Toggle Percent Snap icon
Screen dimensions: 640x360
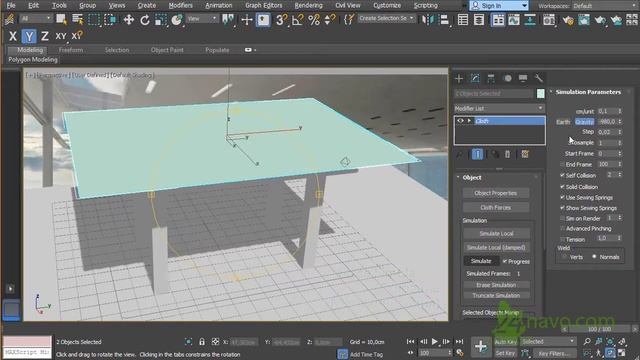pyautogui.click(x=313, y=20)
